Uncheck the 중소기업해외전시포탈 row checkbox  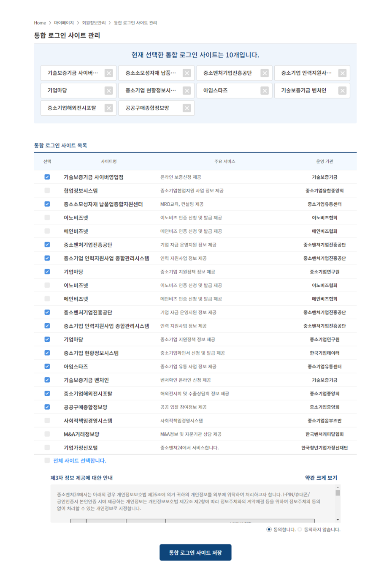(47, 393)
